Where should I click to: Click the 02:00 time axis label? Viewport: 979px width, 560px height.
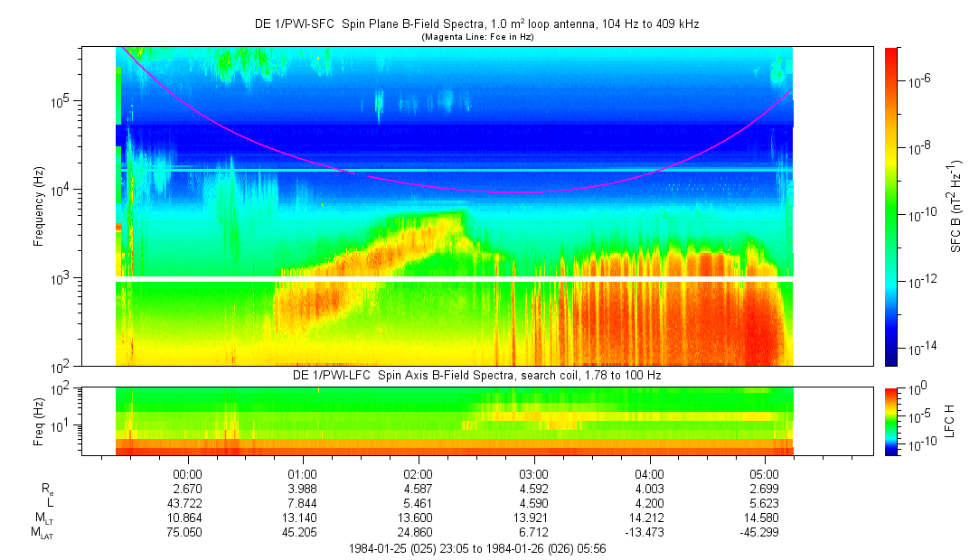click(x=418, y=474)
